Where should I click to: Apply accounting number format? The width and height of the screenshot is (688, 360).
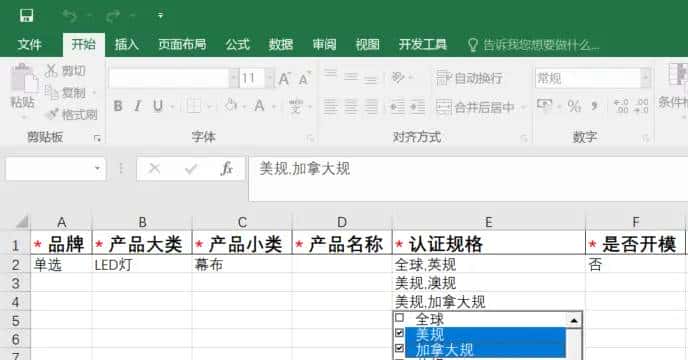pyautogui.click(x=545, y=105)
